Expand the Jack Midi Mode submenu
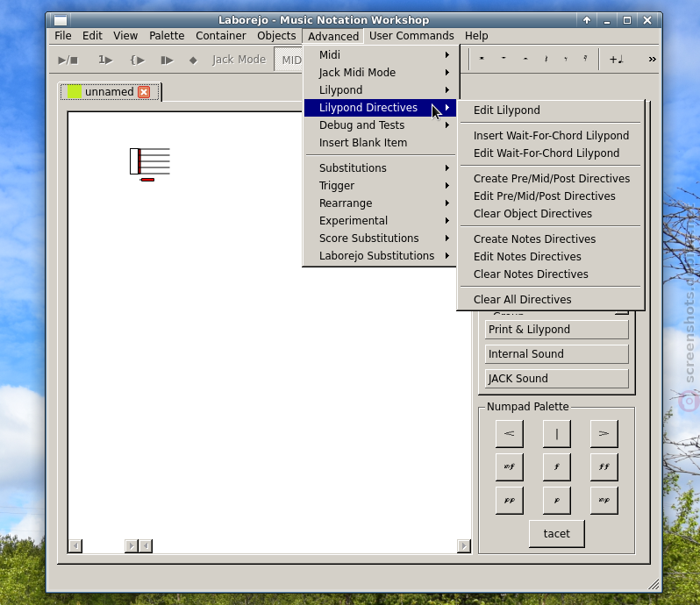 [x=381, y=72]
